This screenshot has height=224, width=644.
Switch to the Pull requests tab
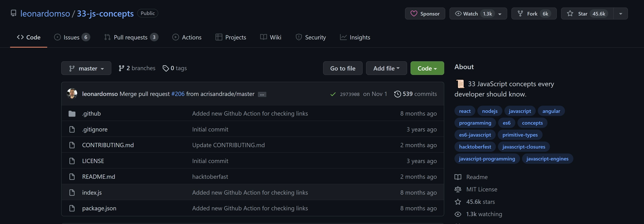coord(131,37)
